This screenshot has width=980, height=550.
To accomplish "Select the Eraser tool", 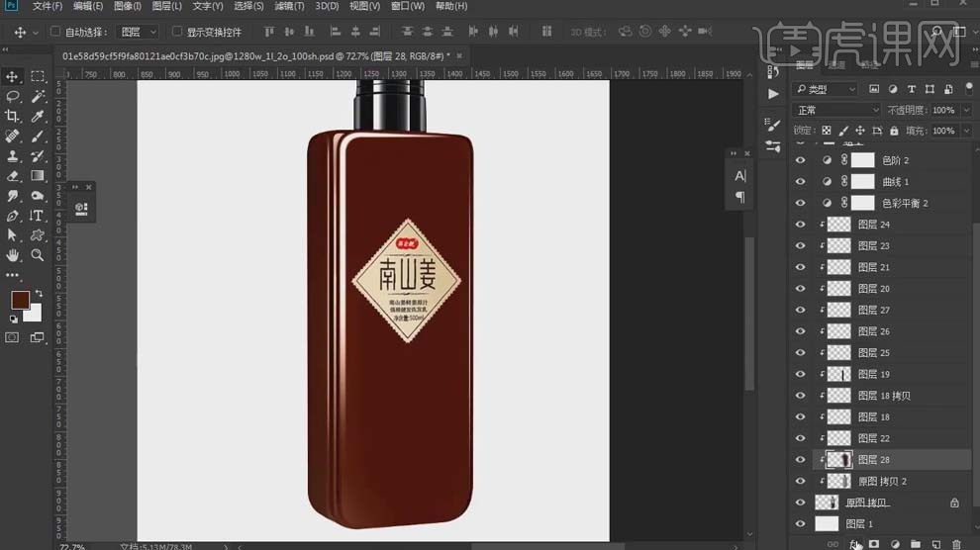I will 13,175.
